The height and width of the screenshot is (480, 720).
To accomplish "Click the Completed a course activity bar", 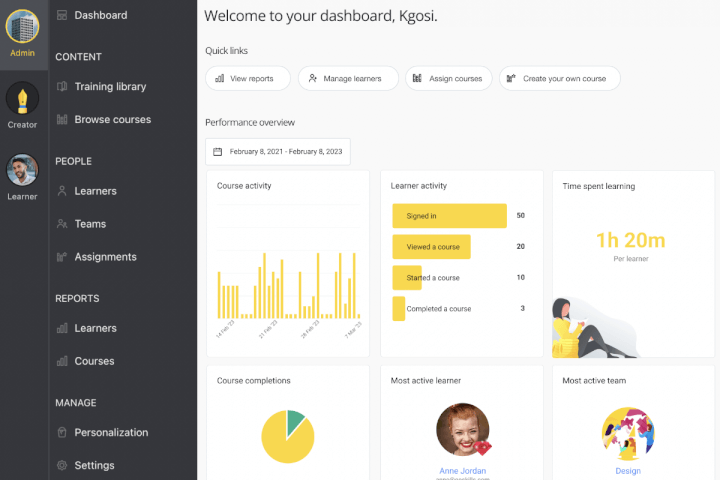I will point(399,309).
